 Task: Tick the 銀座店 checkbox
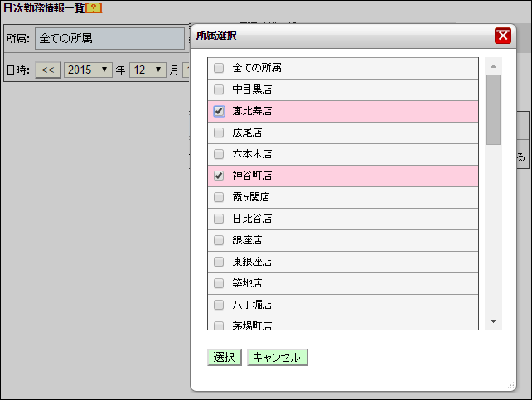point(219,240)
